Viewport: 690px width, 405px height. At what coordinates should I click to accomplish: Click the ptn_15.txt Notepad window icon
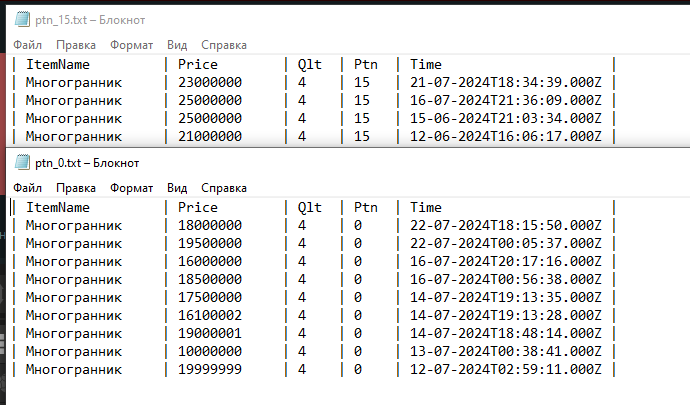tap(22, 20)
